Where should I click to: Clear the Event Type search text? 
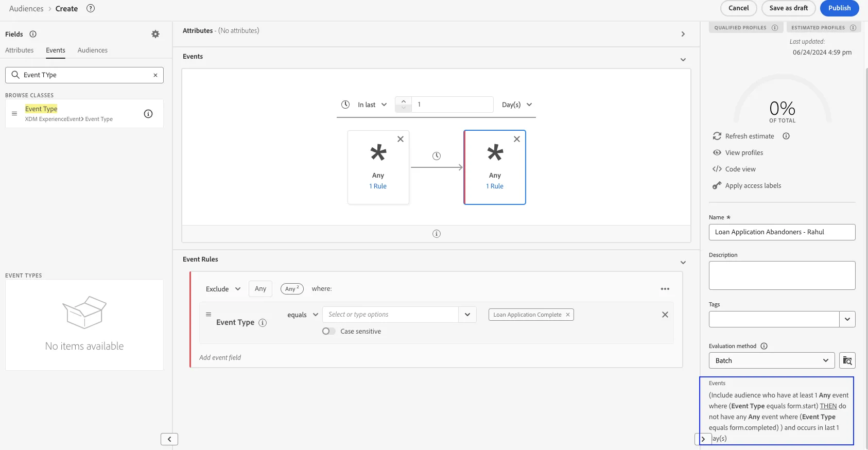(x=155, y=75)
